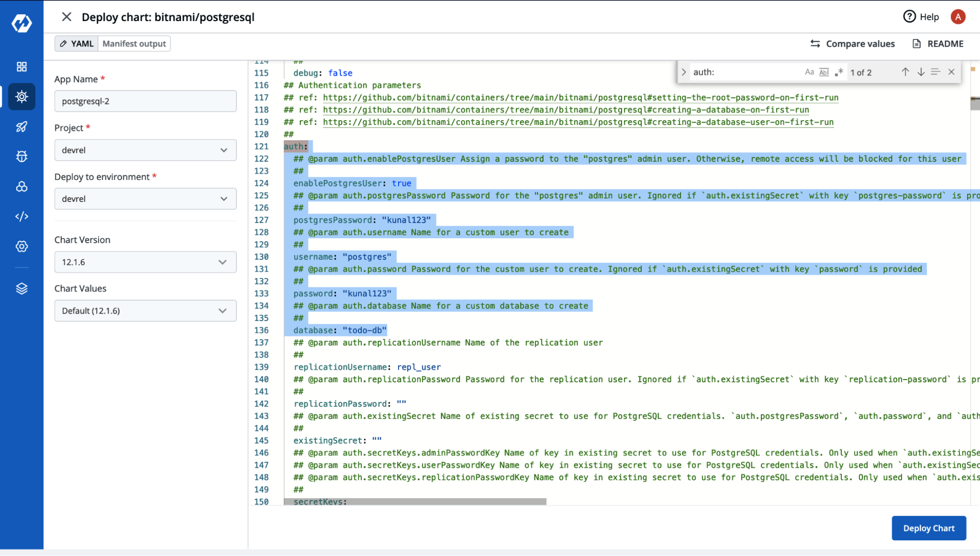Viewport: 980px width, 556px height.
Task: Click App Name input field
Action: (146, 101)
